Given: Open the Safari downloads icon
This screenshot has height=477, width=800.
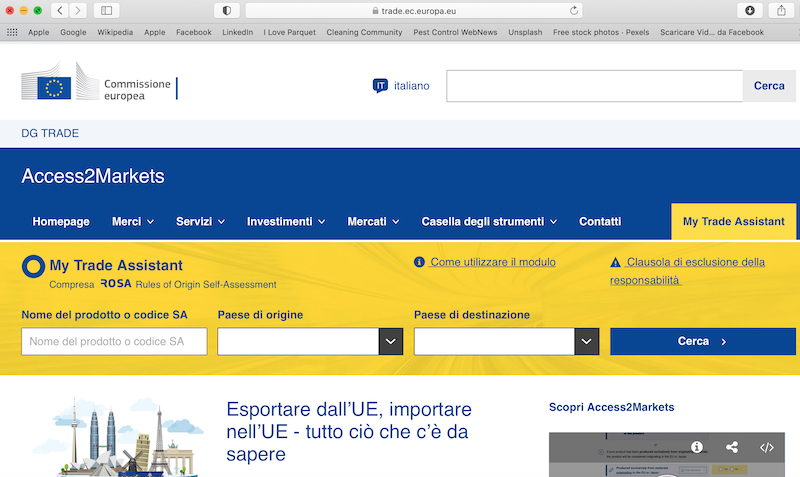Looking at the screenshot, I should pos(749,10).
